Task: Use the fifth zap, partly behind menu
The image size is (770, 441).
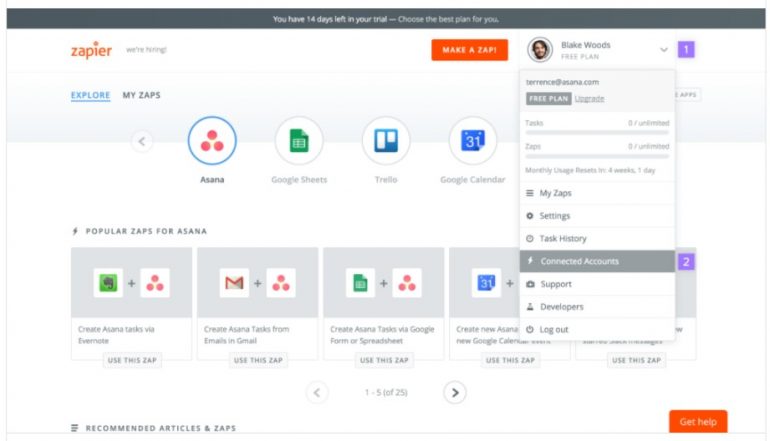Action: (x=636, y=360)
